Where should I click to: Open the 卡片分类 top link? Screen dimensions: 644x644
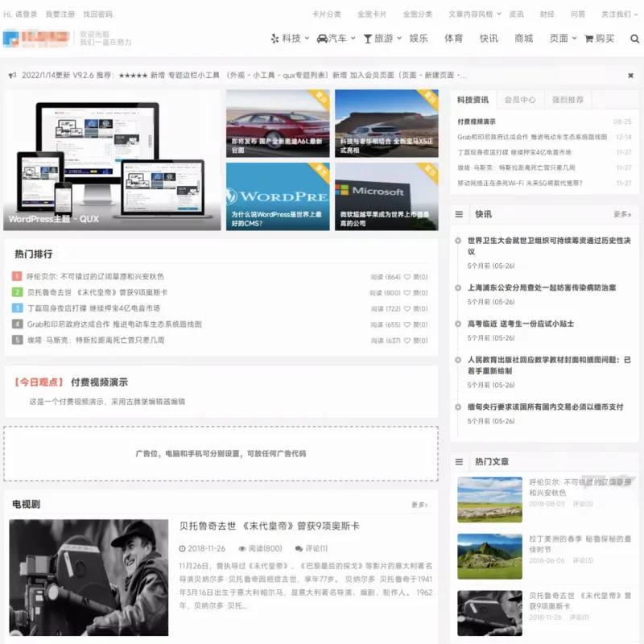click(x=327, y=14)
